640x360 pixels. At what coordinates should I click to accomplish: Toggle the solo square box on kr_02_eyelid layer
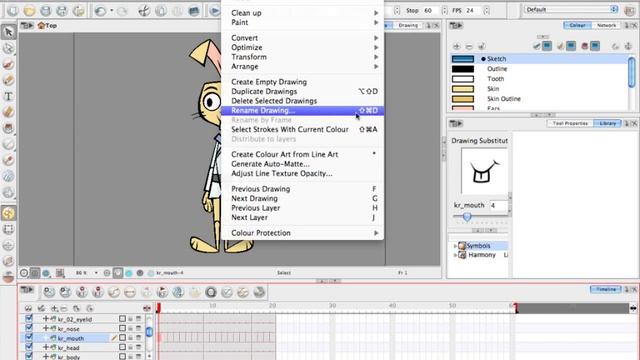(122, 319)
